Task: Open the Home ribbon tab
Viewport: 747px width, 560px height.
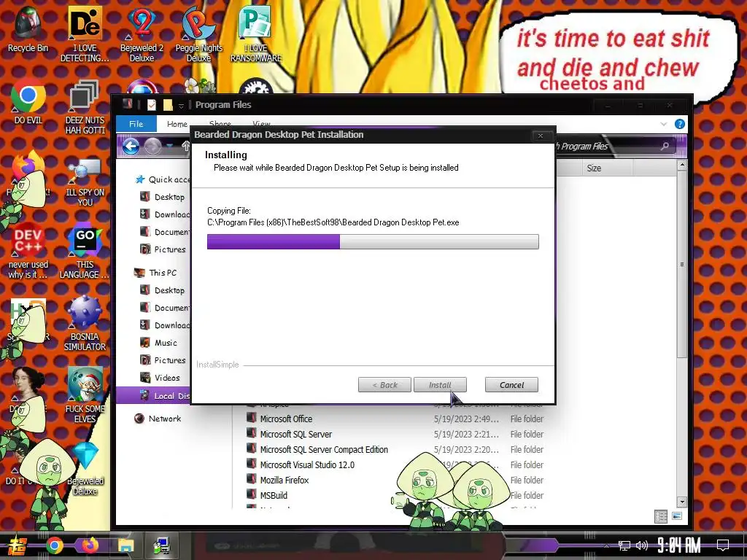Action: pos(177,124)
